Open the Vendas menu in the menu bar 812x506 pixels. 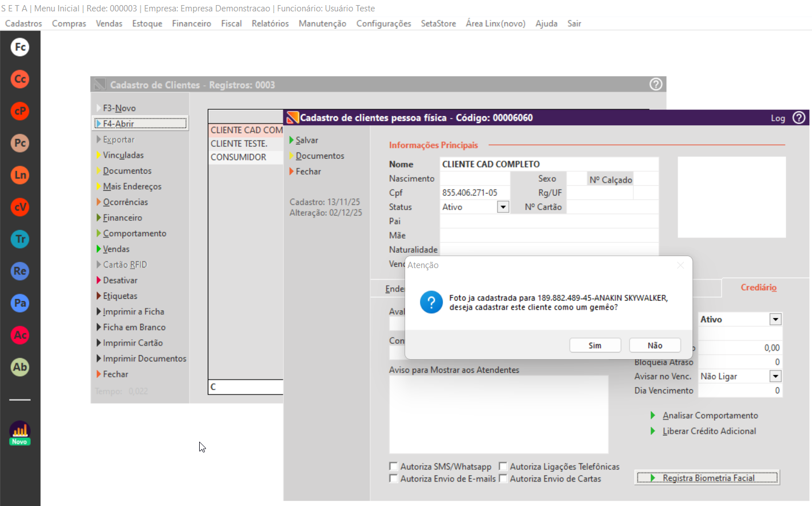(x=109, y=23)
